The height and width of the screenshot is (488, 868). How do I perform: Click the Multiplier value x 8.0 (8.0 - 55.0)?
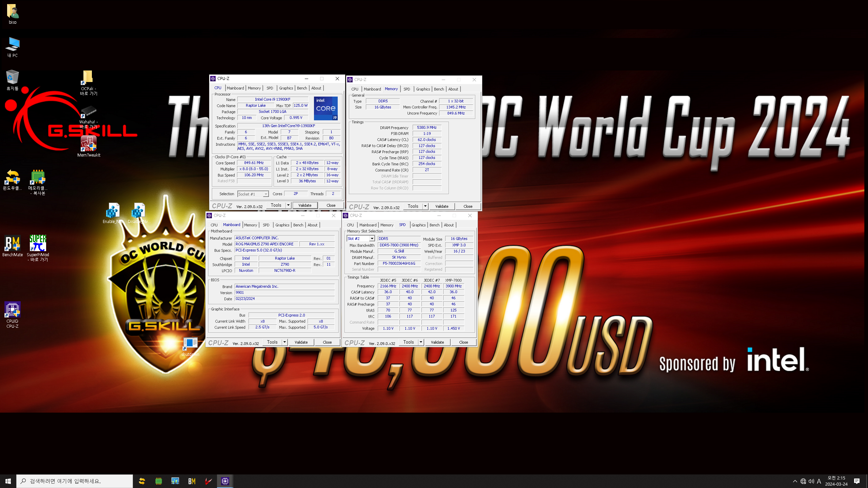(x=254, y=169)
